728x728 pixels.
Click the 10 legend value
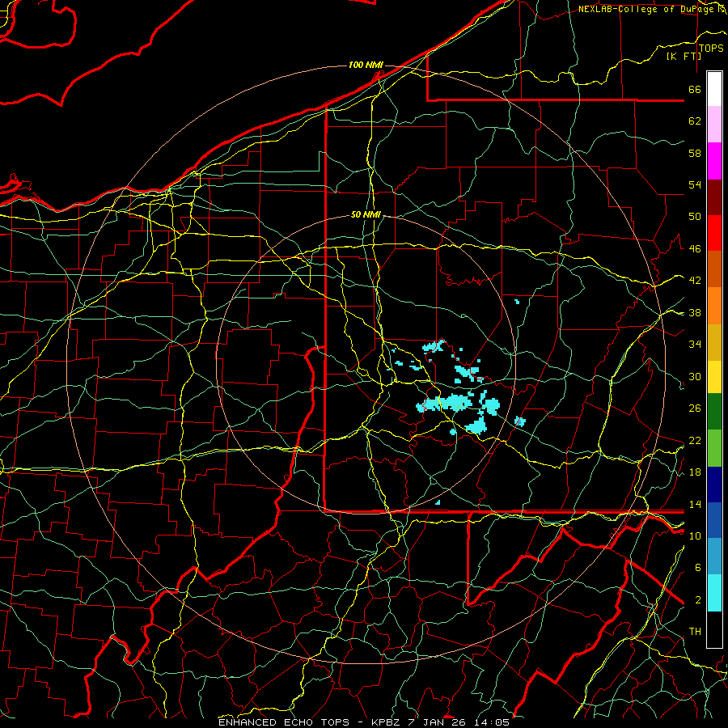(695, 535)
